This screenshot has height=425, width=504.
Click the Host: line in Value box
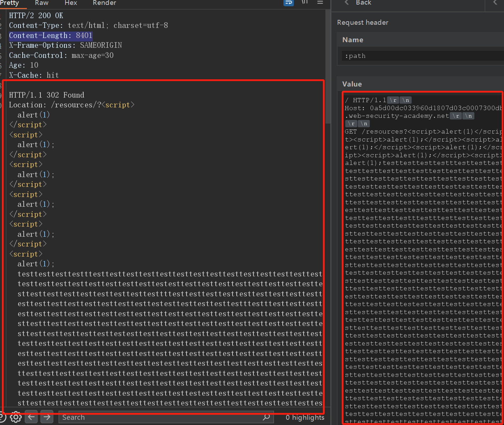point(423,108)
